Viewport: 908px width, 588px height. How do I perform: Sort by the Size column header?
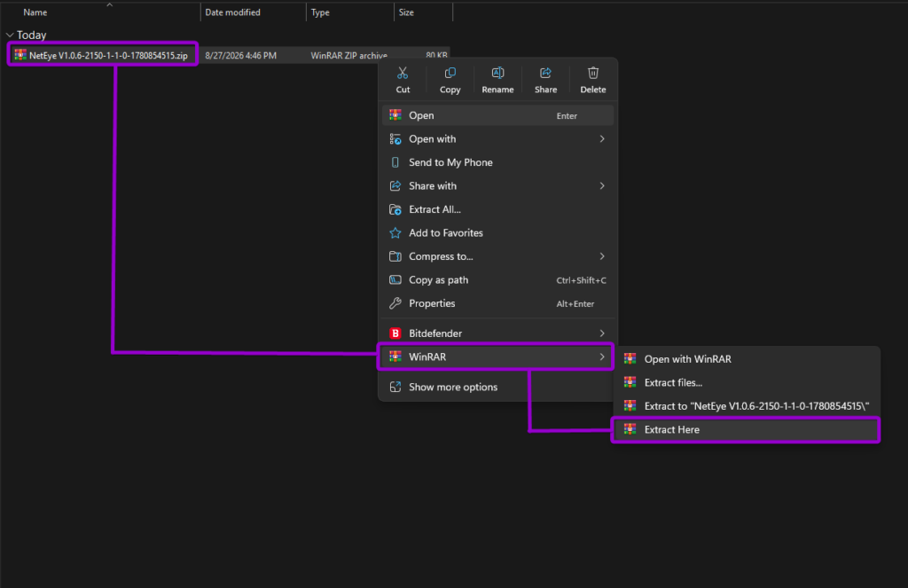(x=406, y=12)
